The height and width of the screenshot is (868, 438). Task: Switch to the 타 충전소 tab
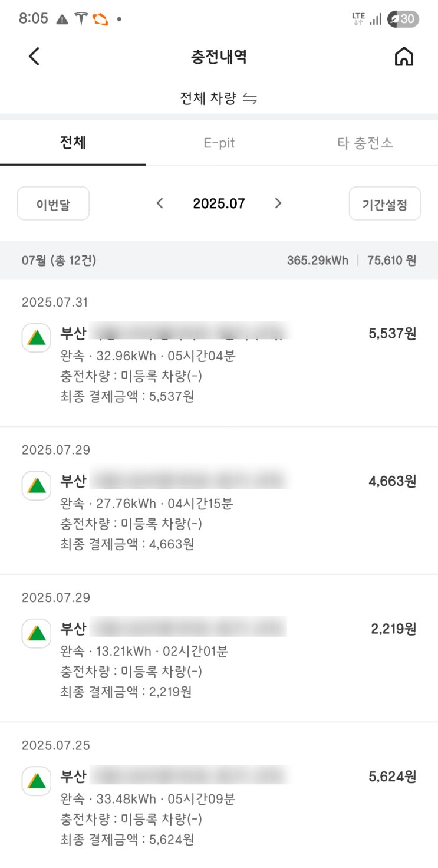point(365,143)
